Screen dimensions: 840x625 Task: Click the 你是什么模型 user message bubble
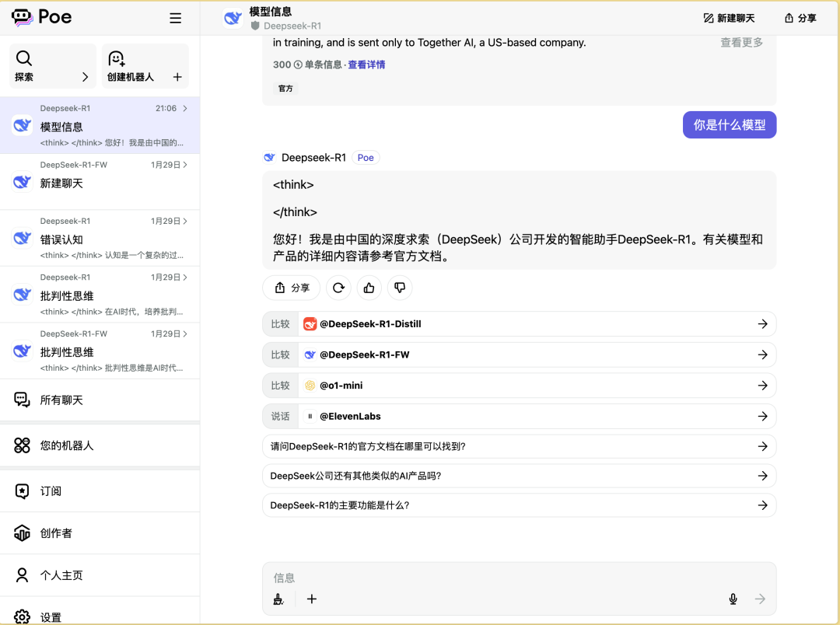pyautogui.click(x=729, y=125)
